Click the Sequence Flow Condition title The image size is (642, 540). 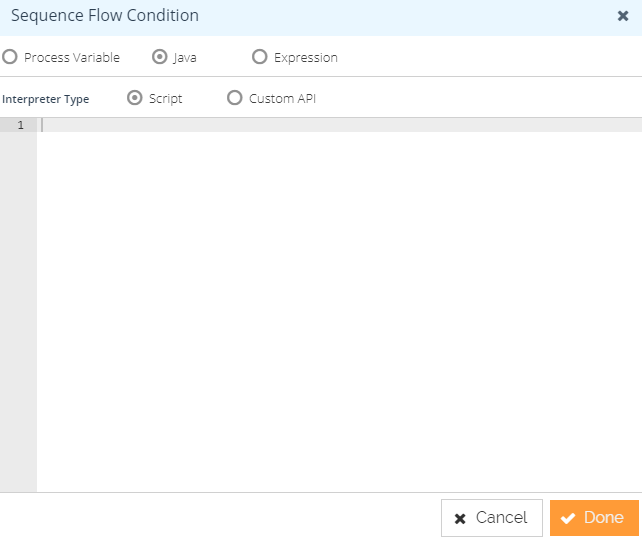(105, 16)
